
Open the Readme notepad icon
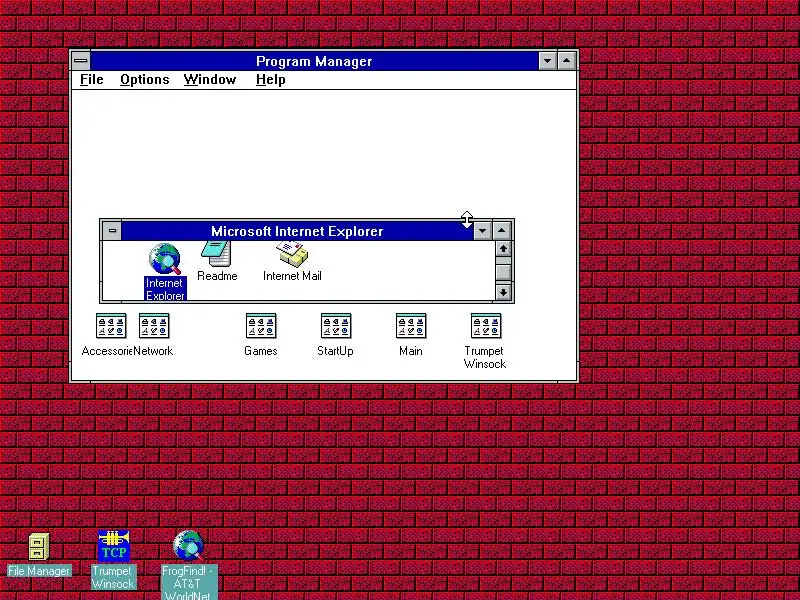pos(216,254)
